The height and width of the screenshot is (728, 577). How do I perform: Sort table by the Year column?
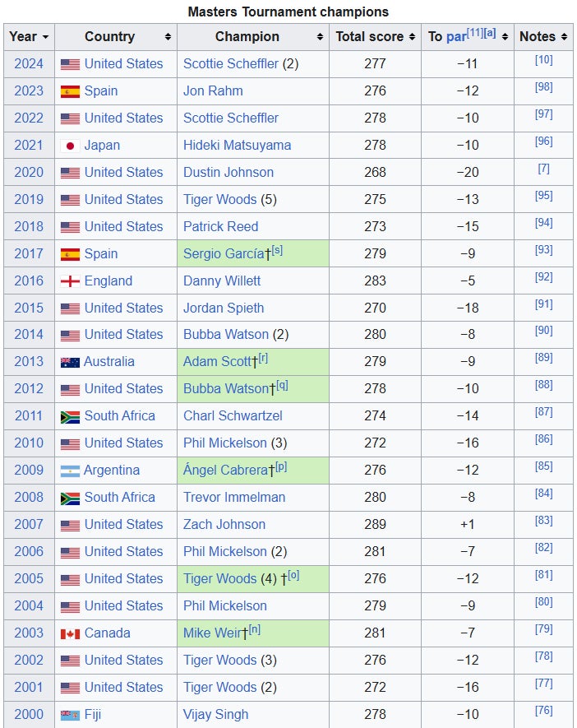29,37
